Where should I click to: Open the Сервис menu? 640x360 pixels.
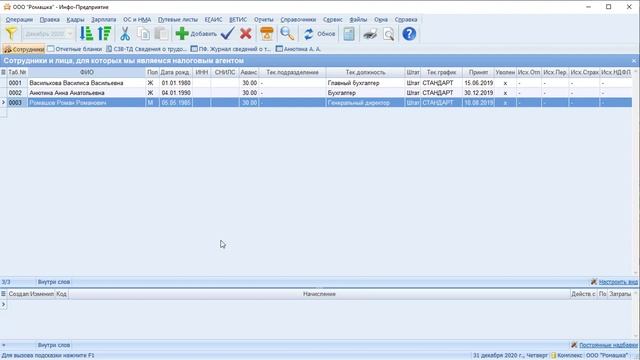[333, 20]
